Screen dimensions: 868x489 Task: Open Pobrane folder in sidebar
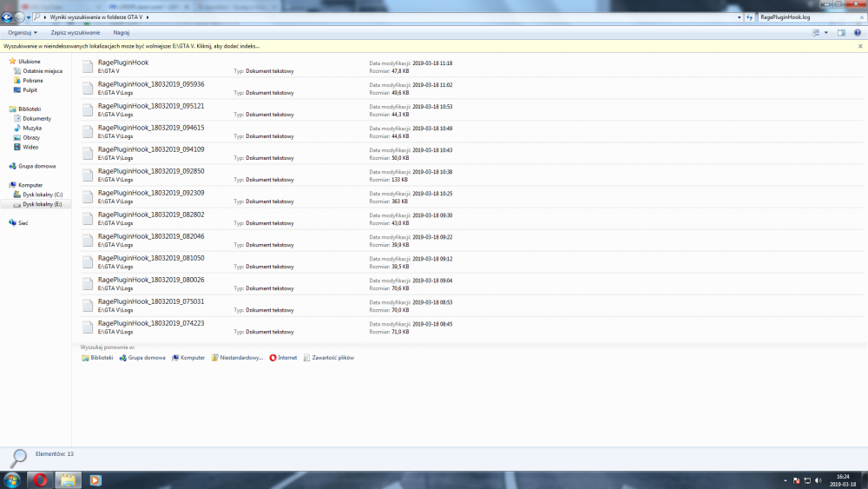(33, 80)
